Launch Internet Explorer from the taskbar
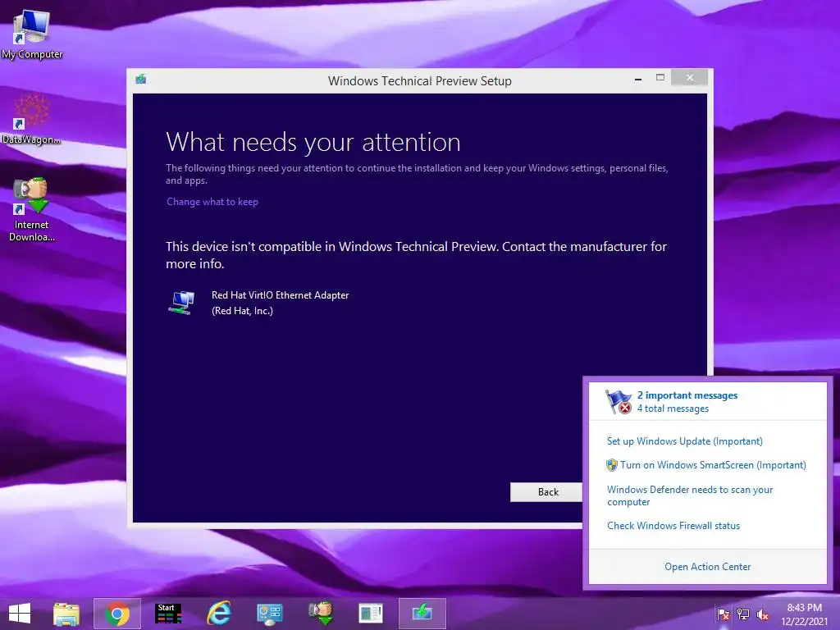This screenshot has height=630, width=840. point(218,614)
